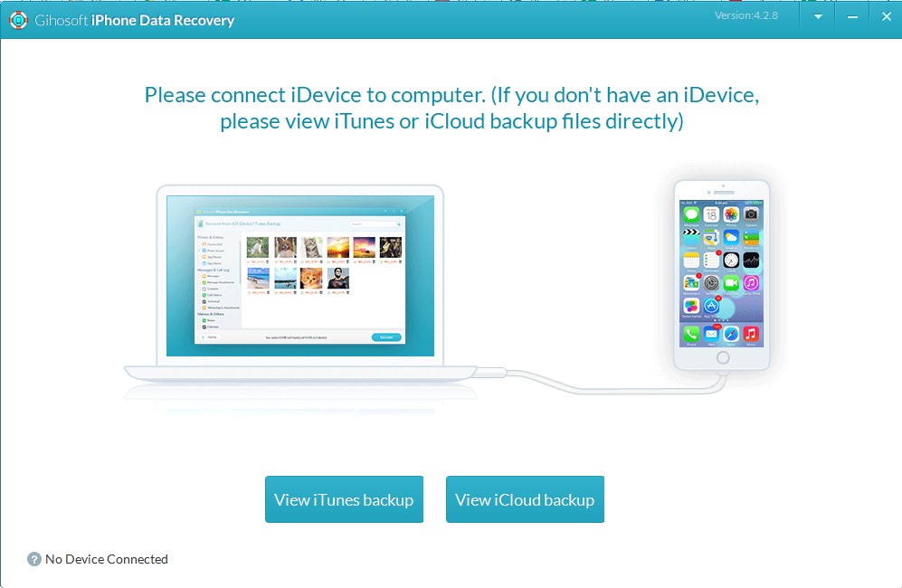The height and width of the screenshot is (588, 902).
Task: Click the iPhone illustration
Action: [x=722, y=275]
